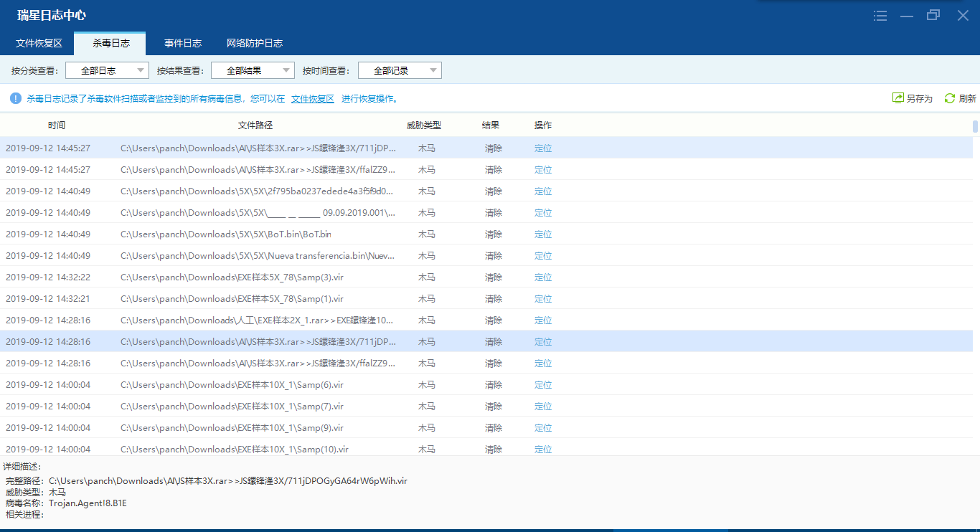980x532 pixels.
Task: Click 定位 for the Samp(3).vir entry
Action: point(543,277)
